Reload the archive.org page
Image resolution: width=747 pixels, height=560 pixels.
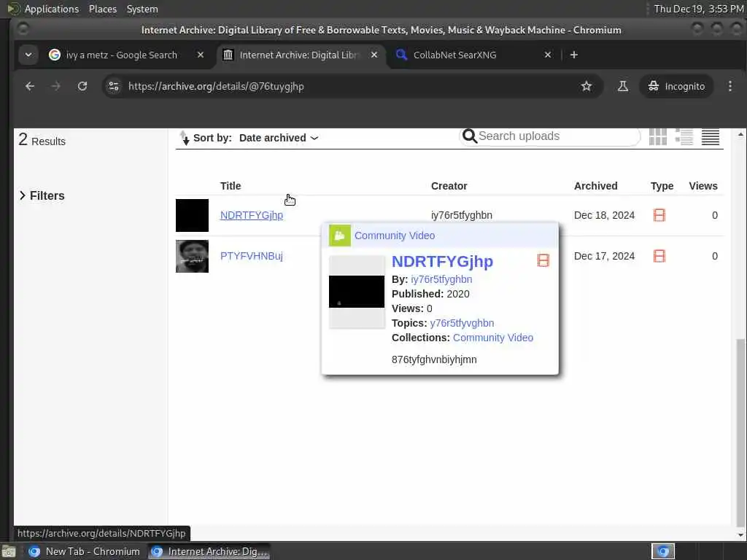82,86
